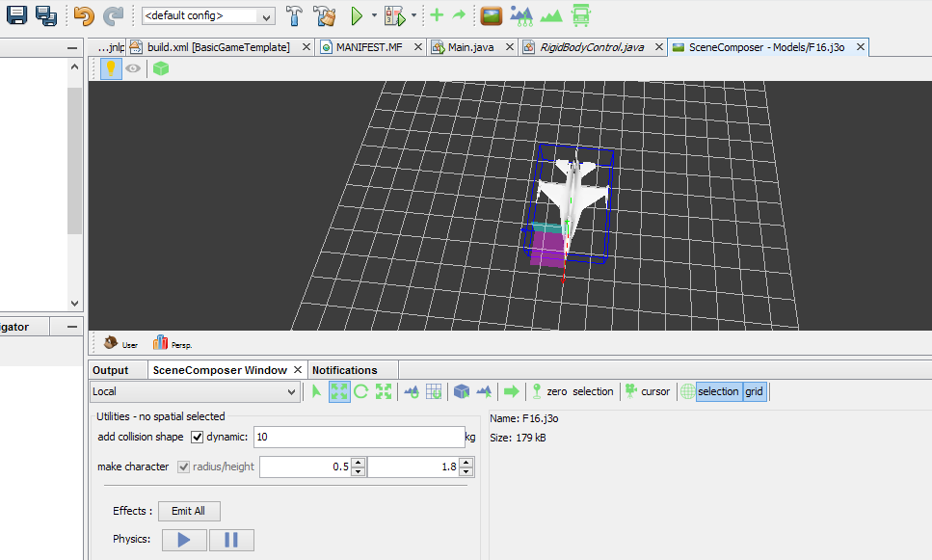Toggle the eye visibility icon
This screenshot has height=560, width=932.
pos(133,69)
